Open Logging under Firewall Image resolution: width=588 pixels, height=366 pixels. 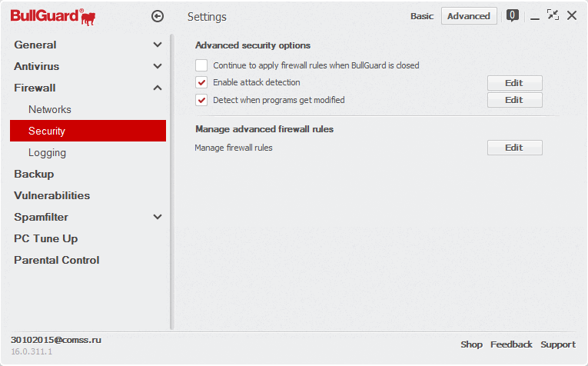point(47,152)
